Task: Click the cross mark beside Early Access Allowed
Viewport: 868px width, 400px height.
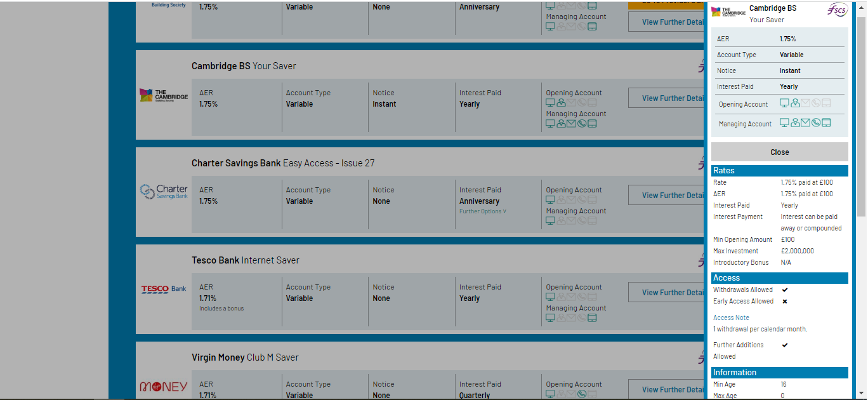Action: 785,301
